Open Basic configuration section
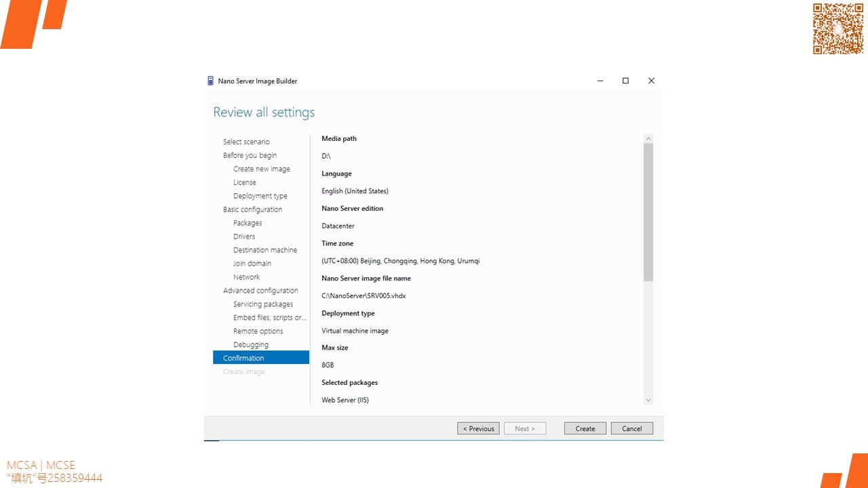Screen dimensions: 868x488 click(x=252, y=209)
